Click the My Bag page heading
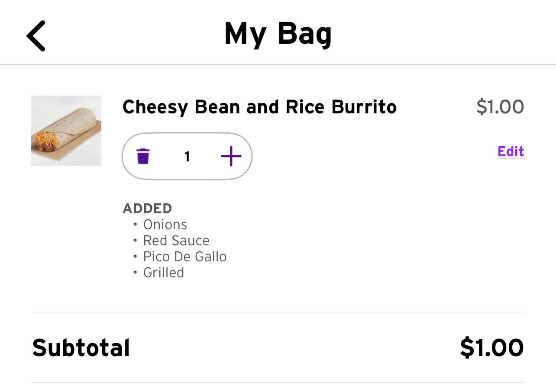Image resolution: width=556 pixels, height=392 pixels. tap(278, 34)
